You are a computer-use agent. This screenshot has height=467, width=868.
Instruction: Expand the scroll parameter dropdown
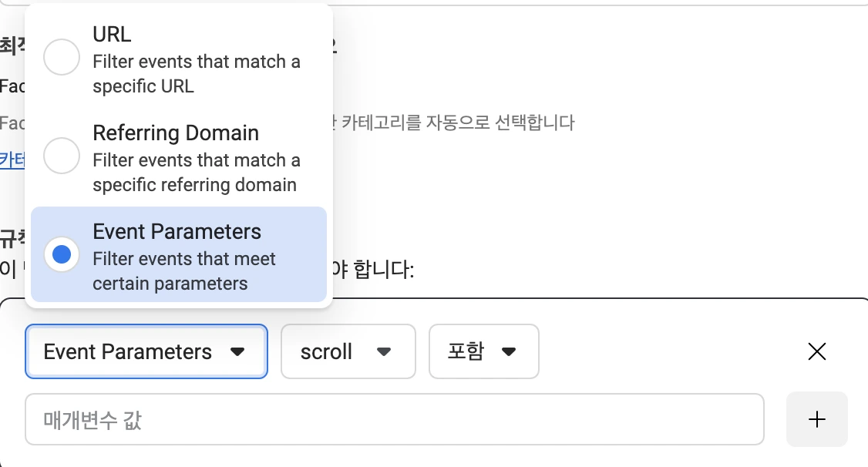[348, 352]
